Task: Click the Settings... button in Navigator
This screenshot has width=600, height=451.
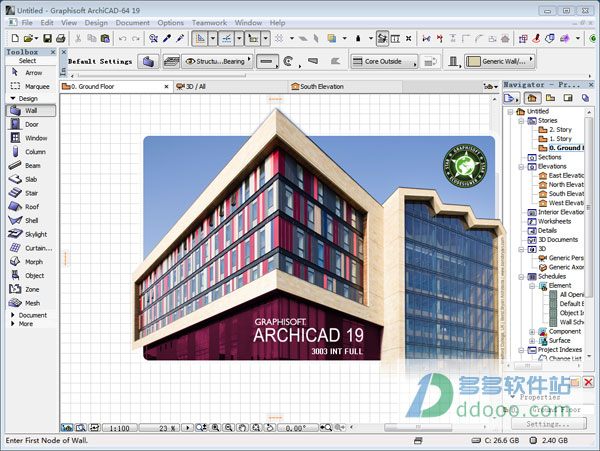Action: point(548,424)
